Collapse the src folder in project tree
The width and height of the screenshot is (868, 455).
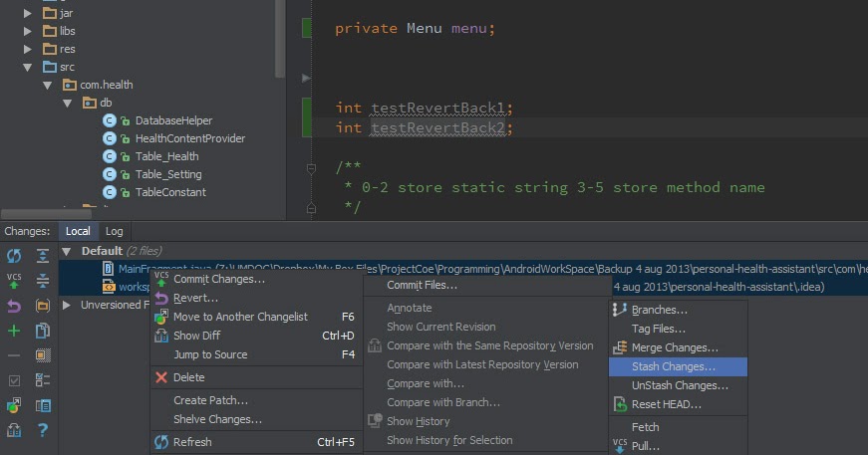tap(27, 67)
